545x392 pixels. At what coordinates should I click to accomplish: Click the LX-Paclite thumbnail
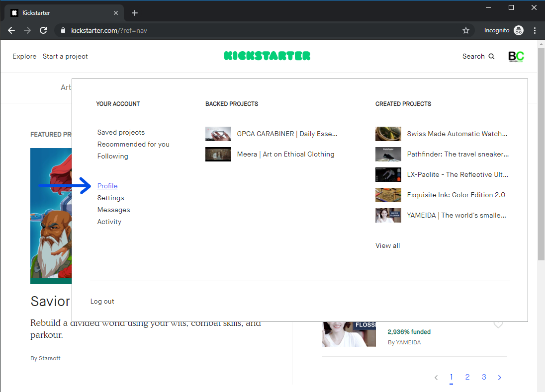tap(388, 175)
